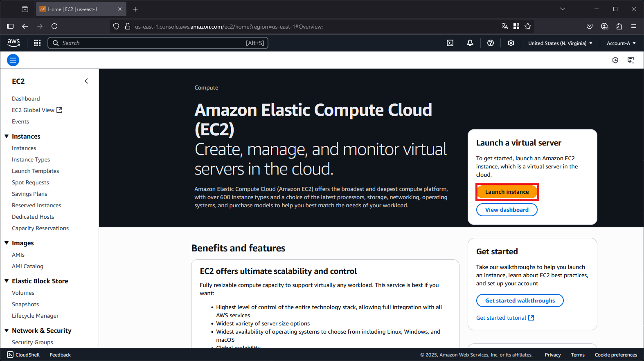This screenshot has width=644, height=361.
Task: Open AMIs in the sidebar
Action: point(18,255)
